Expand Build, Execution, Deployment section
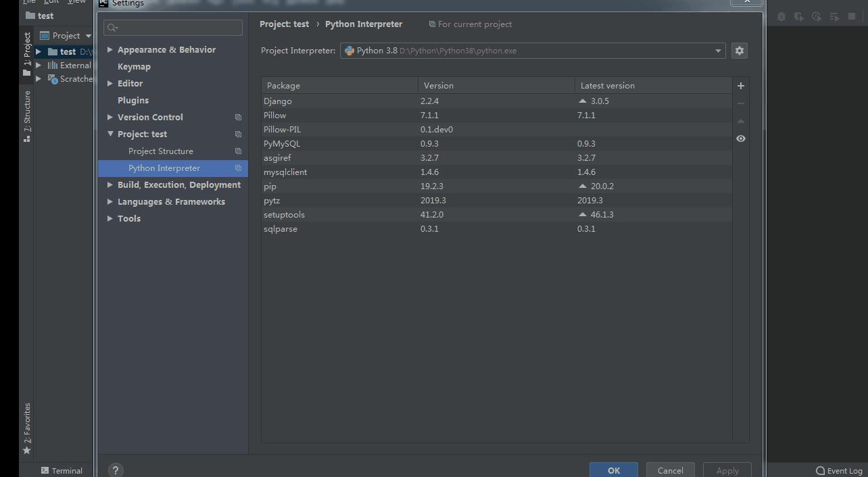The height and width of the screenshot is (477, 868). (x=110, y=184)
